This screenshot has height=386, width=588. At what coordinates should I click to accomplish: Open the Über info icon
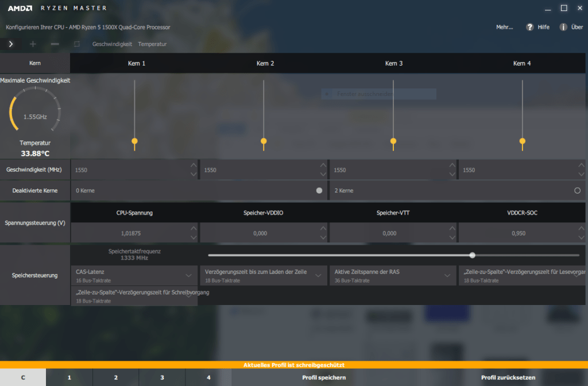pos(563,27)
